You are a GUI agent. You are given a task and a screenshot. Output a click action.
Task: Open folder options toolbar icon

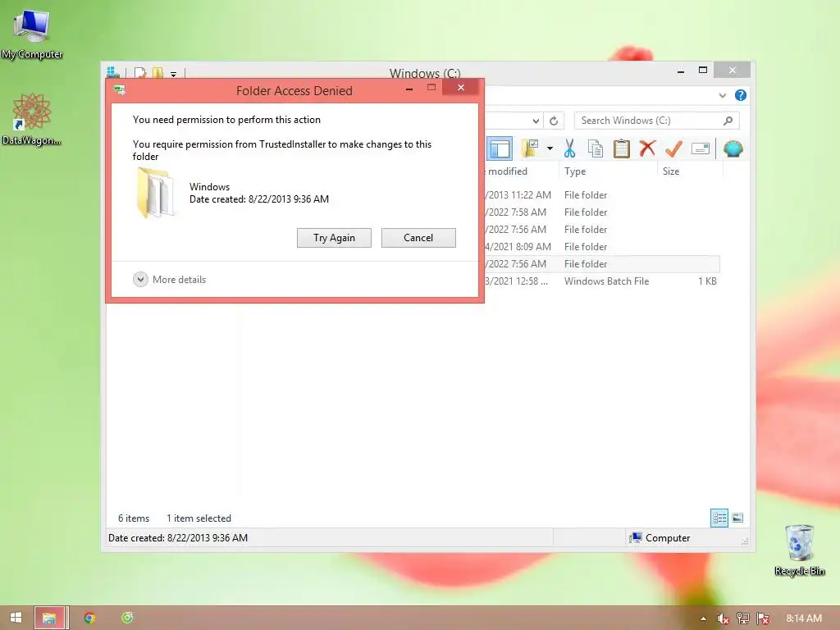point(530,148)
